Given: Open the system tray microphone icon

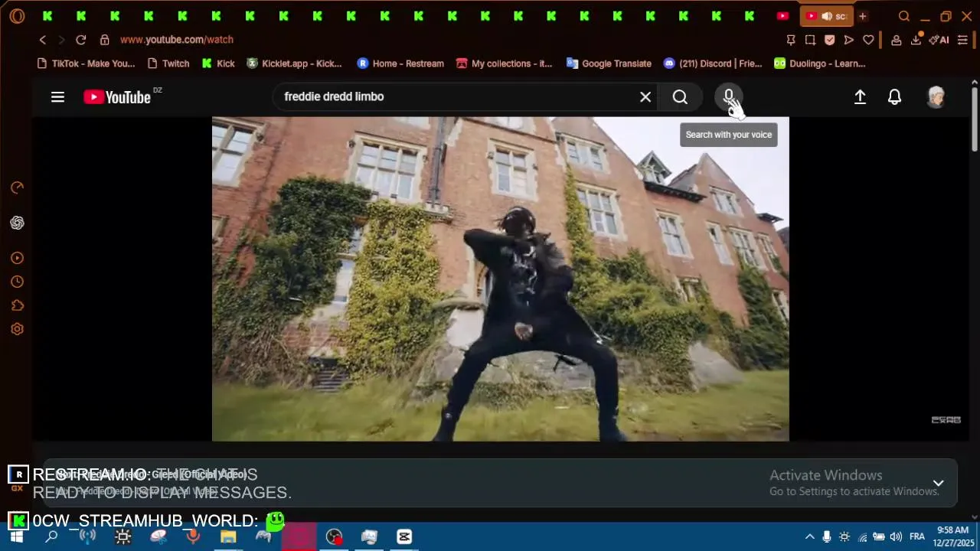Looking at the screenshot, I should tap(827, 536).
